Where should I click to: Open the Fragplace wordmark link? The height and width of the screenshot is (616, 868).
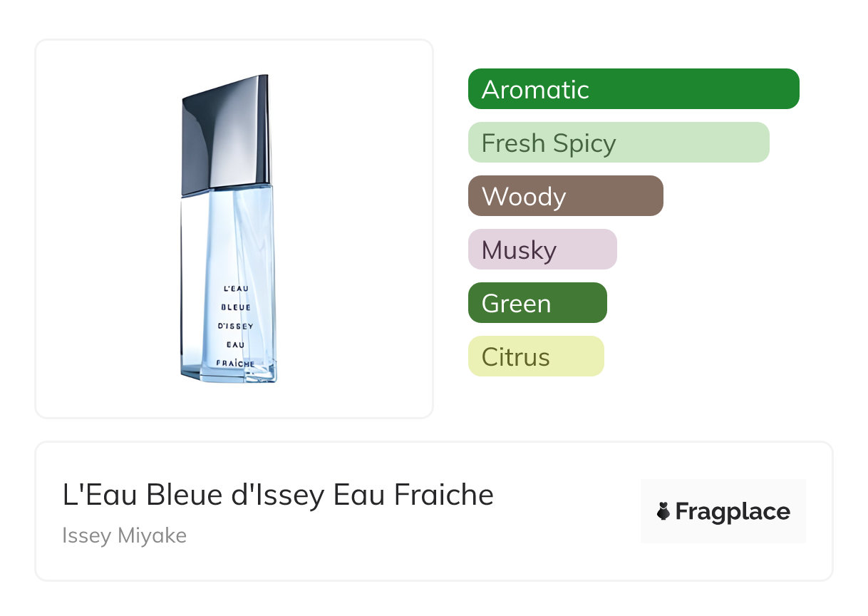[x=733, y=511]
